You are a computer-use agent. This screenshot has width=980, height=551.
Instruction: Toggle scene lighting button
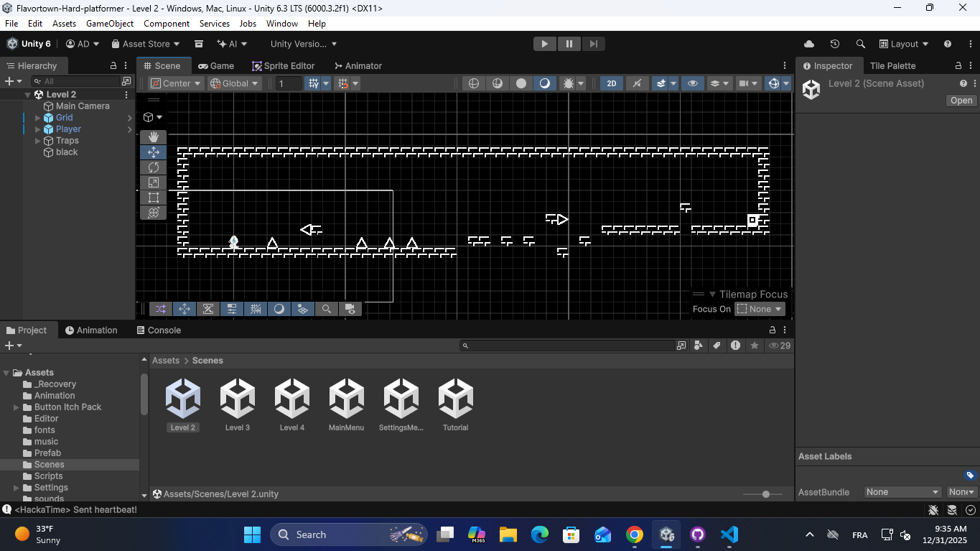point(637,83)
